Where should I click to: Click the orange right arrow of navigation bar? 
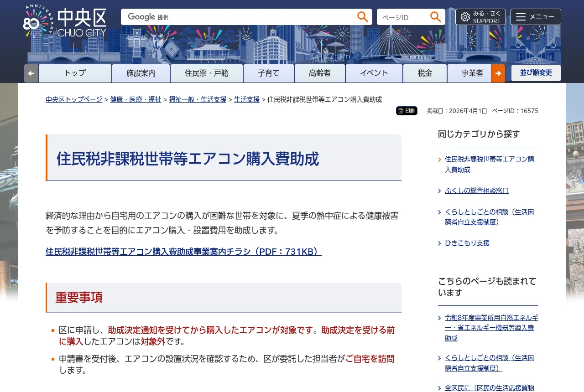click(498, 73)
